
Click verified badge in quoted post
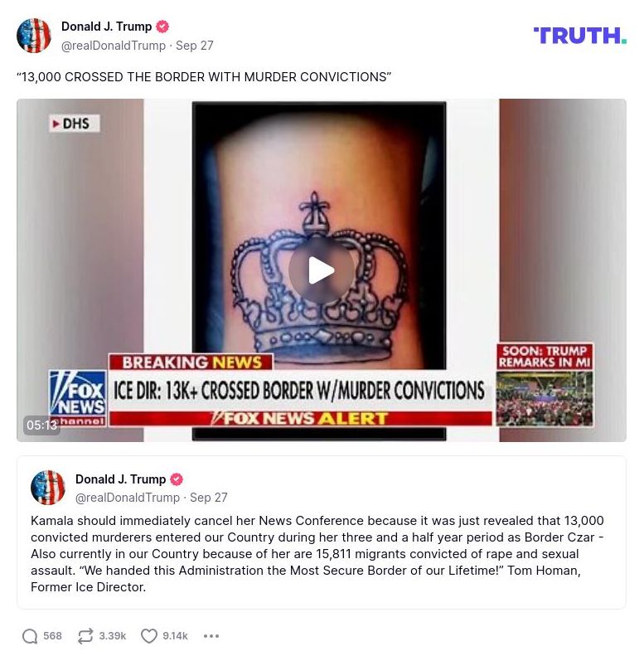point(177,479)
